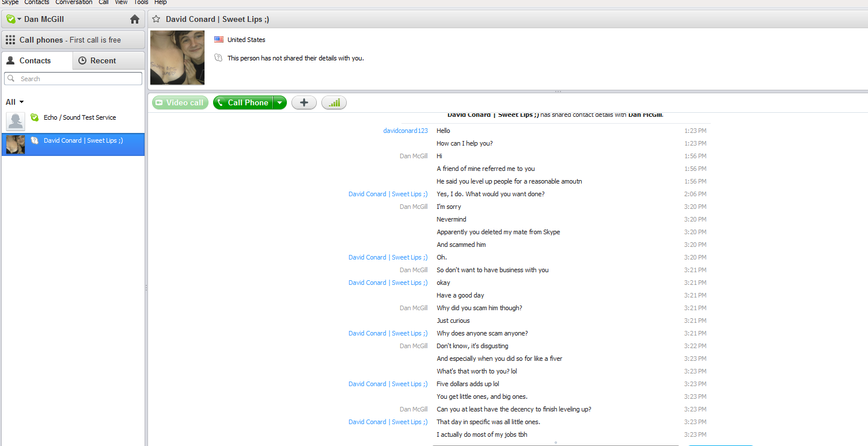Screen dimensions: 868x446
Task: Click the Home icon beside Dan McGill
Action: click(x=135, y=19)
